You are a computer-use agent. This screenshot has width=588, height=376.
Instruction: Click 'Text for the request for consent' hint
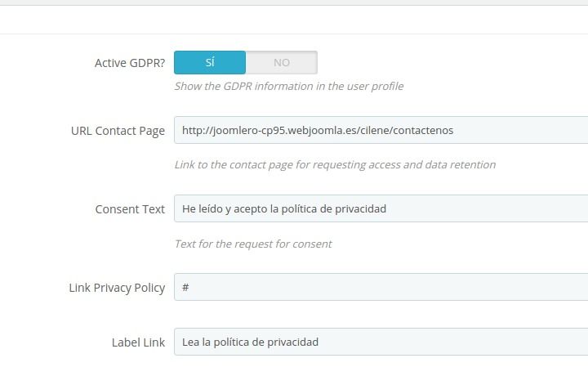click(253, 244)
